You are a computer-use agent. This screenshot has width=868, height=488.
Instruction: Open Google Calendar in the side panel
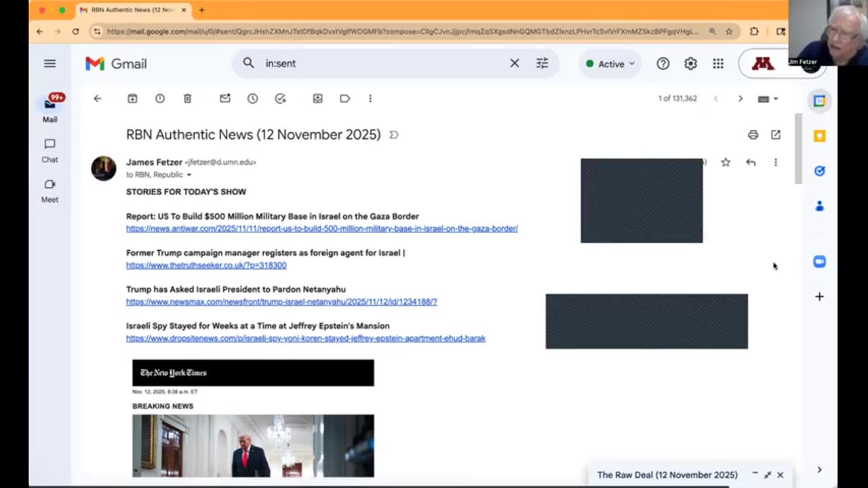819,101
